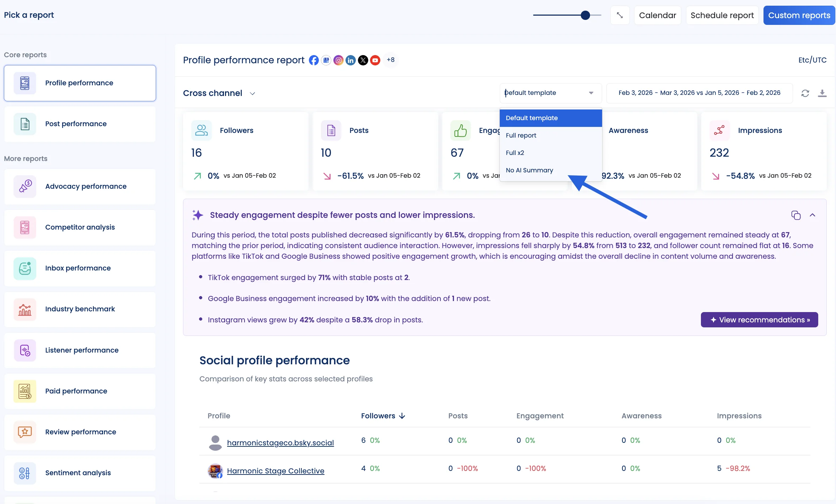
Task: Collapse the AI summary panel chevron
Action: 813,215
